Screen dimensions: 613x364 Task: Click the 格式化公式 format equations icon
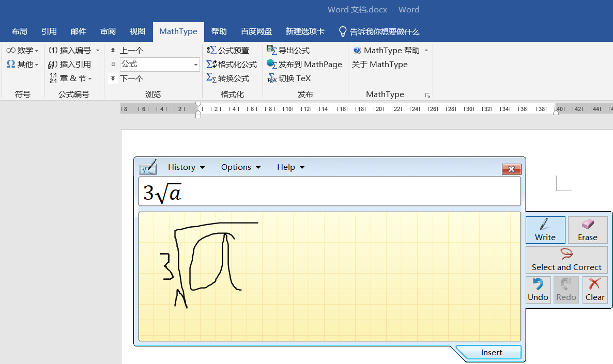coord(231,64)
